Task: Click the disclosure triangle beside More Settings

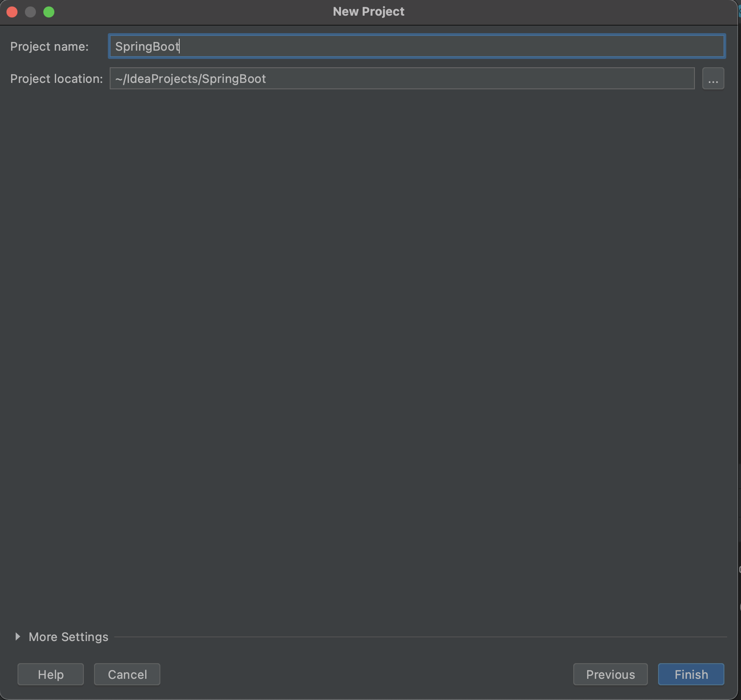Action: pyautogui.click(x=18, y=636)
